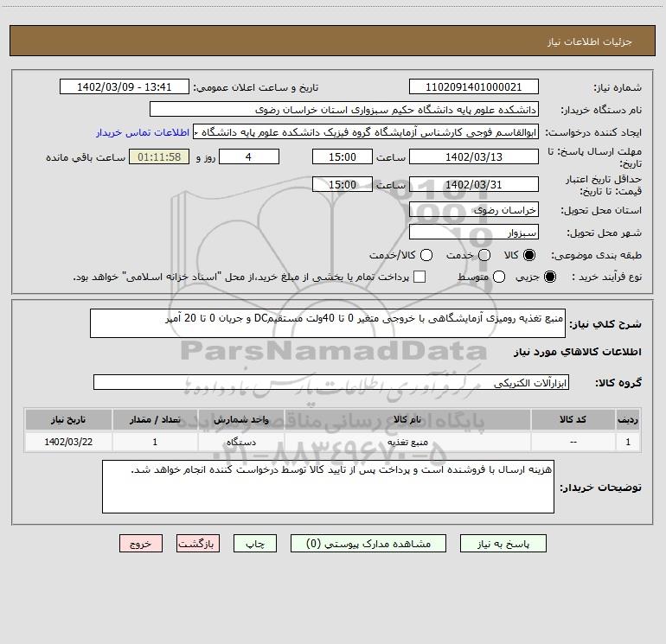Select the کالا/خدمت radio button
This screenshot has height=644, width=666.
click(426, 255)
